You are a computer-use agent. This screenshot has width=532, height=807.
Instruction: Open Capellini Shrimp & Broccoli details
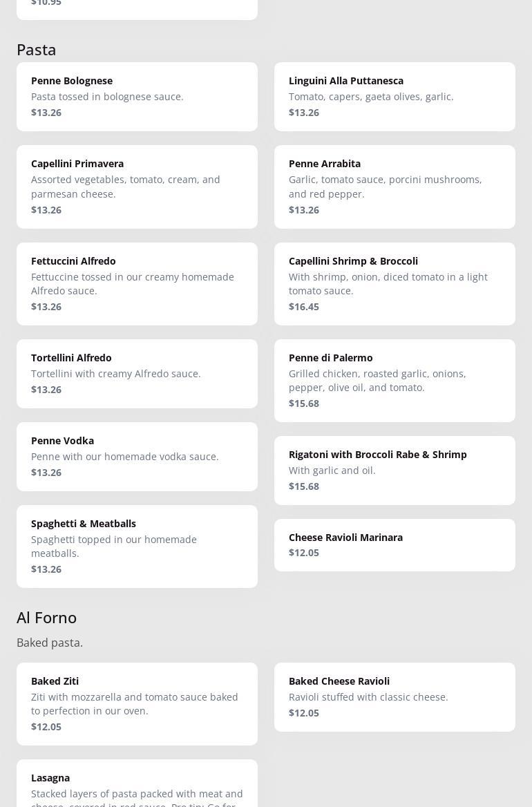tap(395, 283)
